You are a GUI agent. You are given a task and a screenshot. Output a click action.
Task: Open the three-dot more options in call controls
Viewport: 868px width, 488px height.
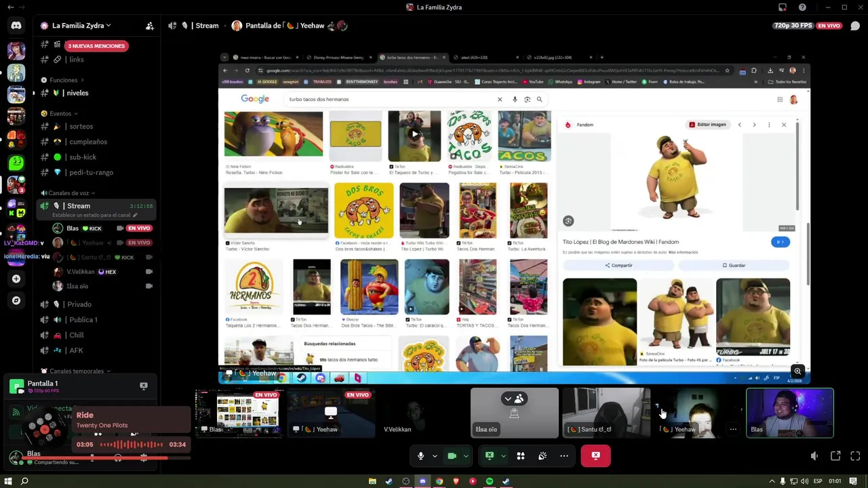click(564, 456)
